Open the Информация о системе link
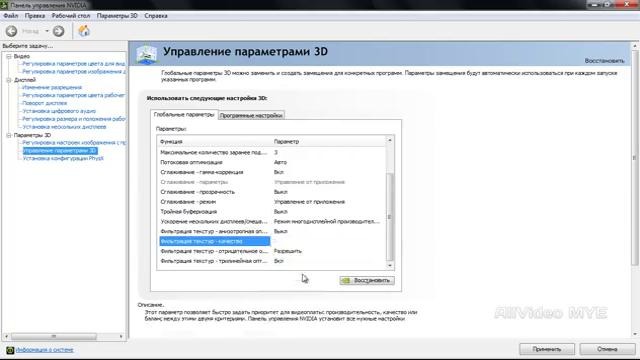640x360 pixels. (45, 350)
